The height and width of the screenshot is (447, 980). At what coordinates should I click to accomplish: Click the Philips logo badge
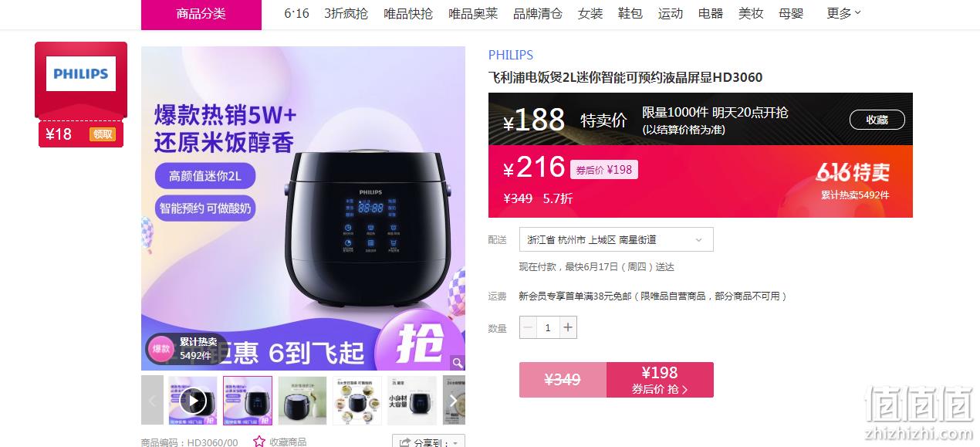click(x=81, y=74)
